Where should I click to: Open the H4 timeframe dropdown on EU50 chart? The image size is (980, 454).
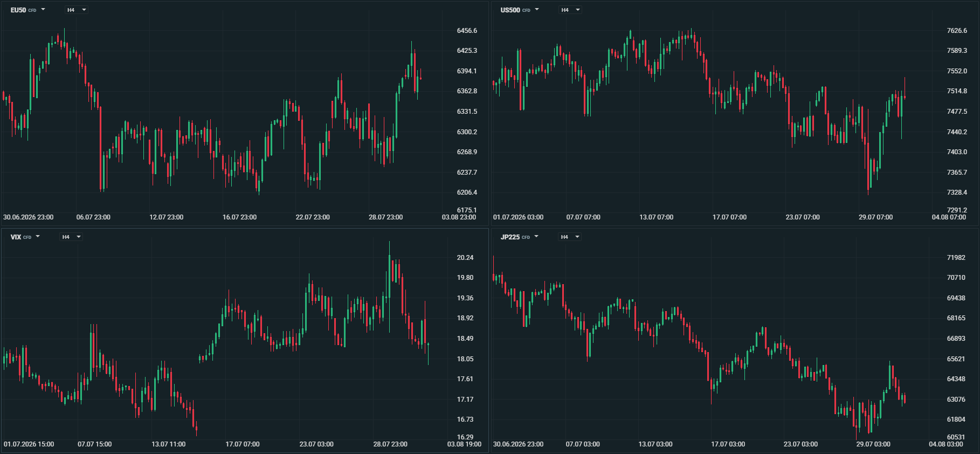[76, 10]
